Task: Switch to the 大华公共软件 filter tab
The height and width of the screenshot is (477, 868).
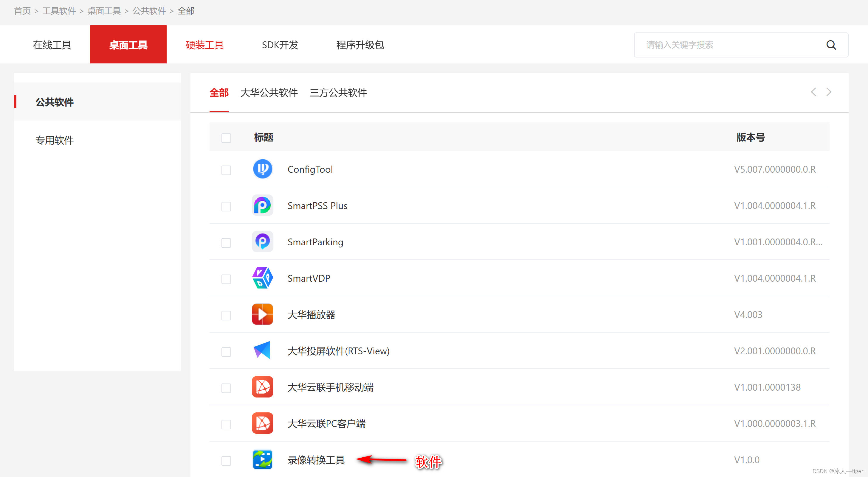Action: [269, 93]
